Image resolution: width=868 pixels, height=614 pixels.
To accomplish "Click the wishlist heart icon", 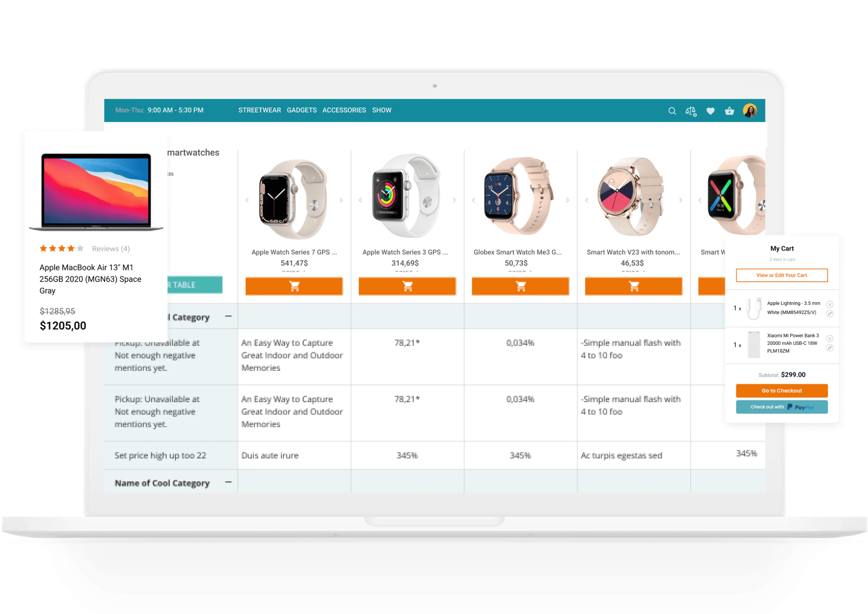I will 712,110.
